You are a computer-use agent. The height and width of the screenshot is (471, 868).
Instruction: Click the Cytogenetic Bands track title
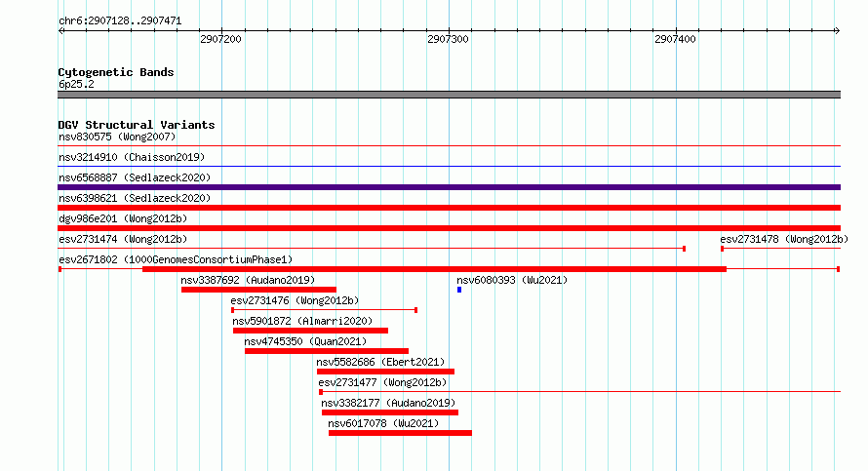click(x=116, y=72)
